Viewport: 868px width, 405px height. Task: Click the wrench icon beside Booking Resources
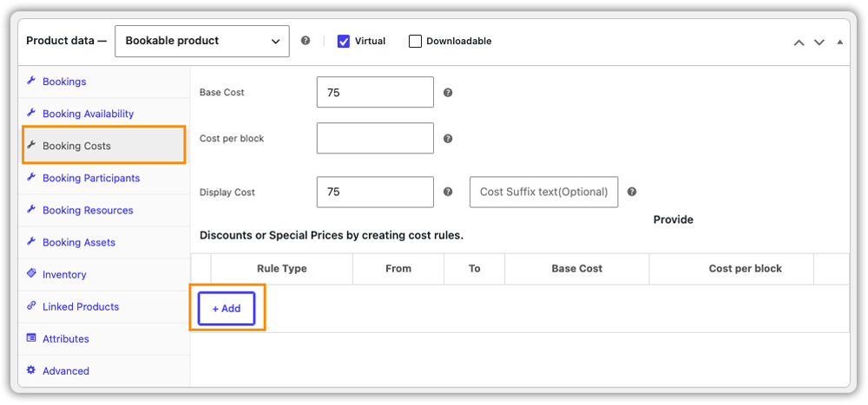(x=31, y=209)
